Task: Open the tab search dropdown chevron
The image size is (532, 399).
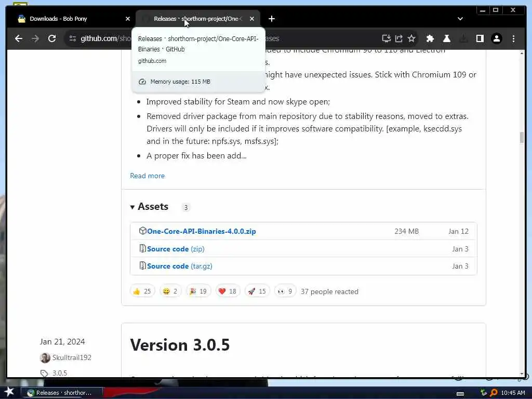Action: pos(460,19)
